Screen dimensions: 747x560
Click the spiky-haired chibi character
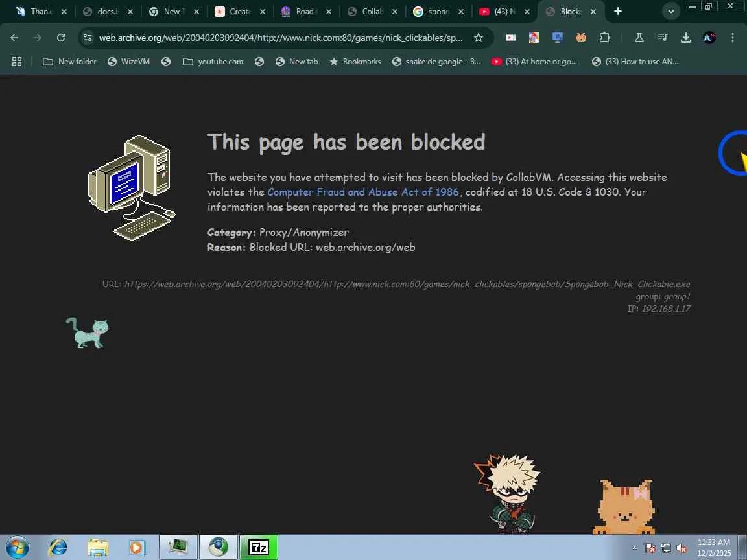(x=507, y=494)
